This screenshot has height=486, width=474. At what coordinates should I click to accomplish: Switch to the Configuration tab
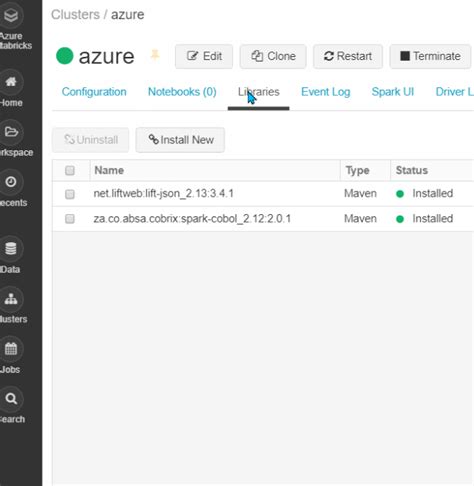point(94,92)
